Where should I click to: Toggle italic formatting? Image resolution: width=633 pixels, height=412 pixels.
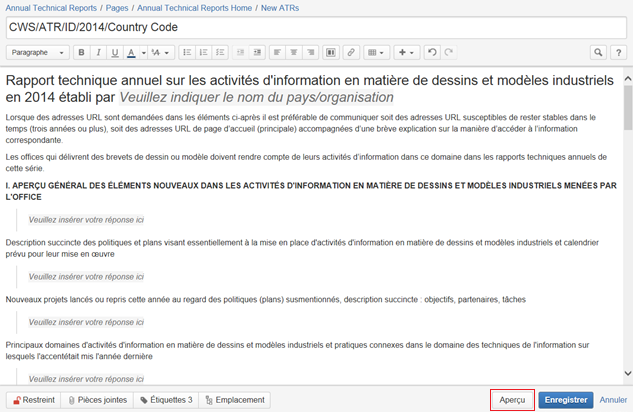98,52
